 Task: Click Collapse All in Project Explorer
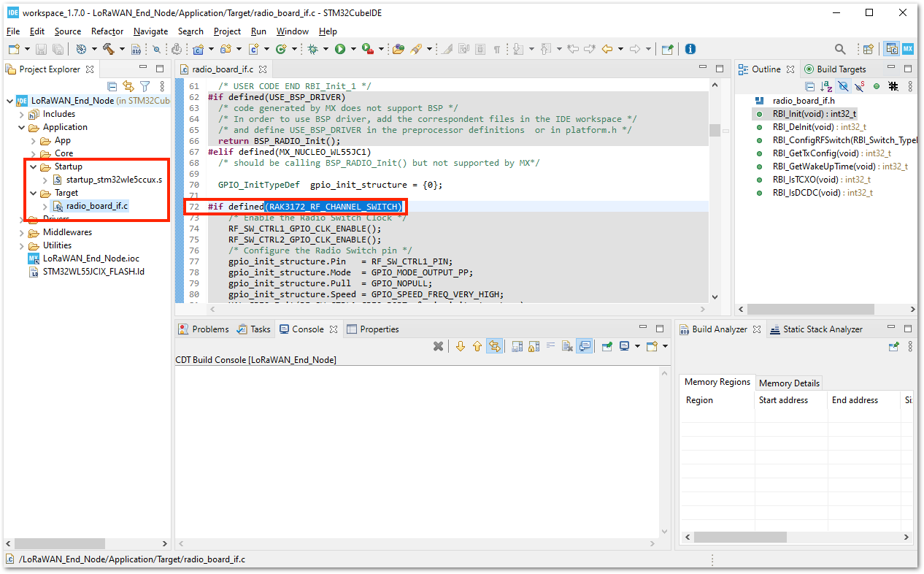point(112,86)
